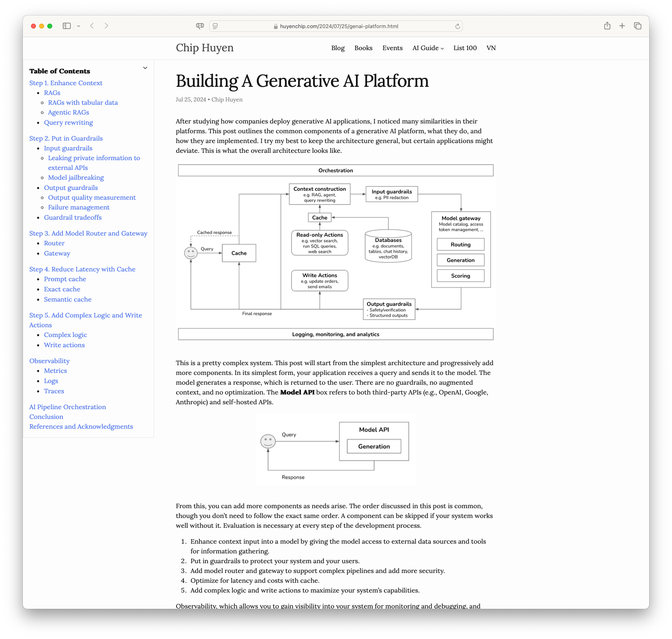This screenshot has width=672, height=639.
Task: Open the page translation icon
Action: (x=199, y=26)
